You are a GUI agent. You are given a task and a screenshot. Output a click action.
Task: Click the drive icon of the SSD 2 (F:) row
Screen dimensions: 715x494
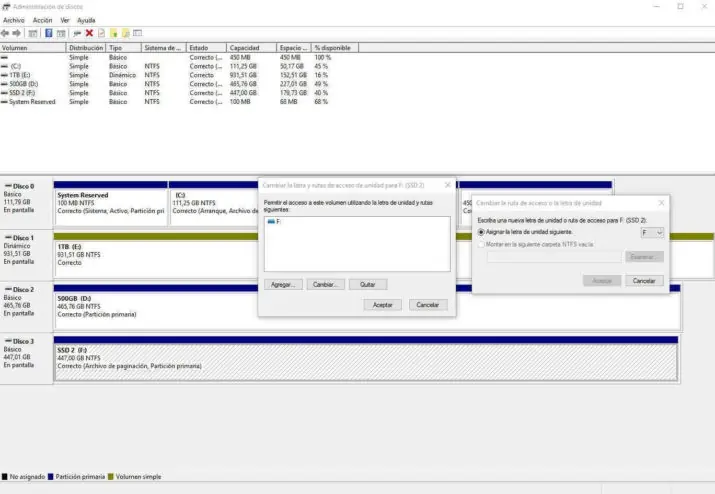tap(5, 93)
